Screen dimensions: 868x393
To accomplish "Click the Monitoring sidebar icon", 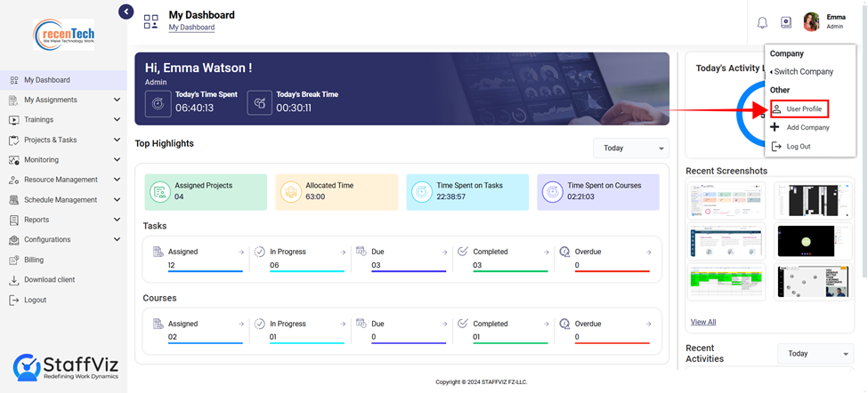I will click(14, 160).
